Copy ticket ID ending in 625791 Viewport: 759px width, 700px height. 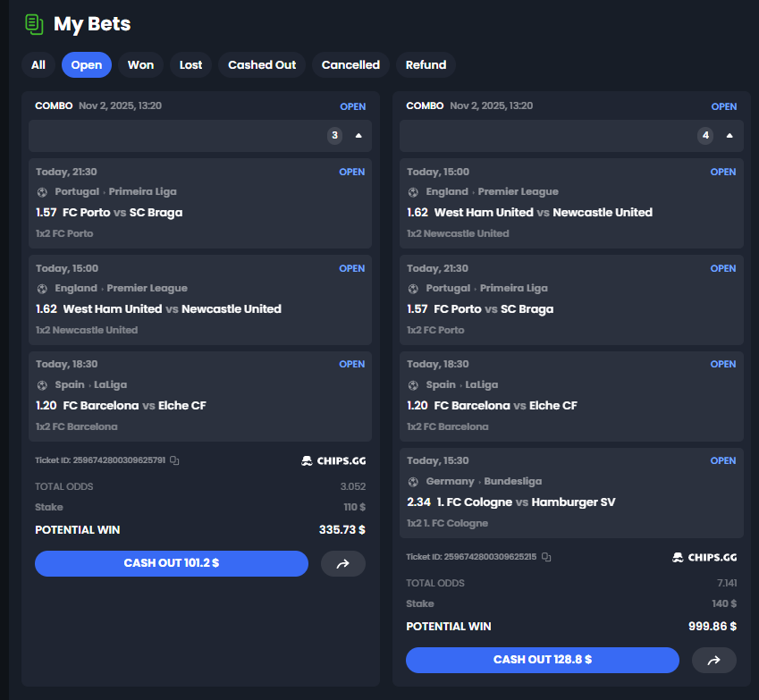coord(174,460)
